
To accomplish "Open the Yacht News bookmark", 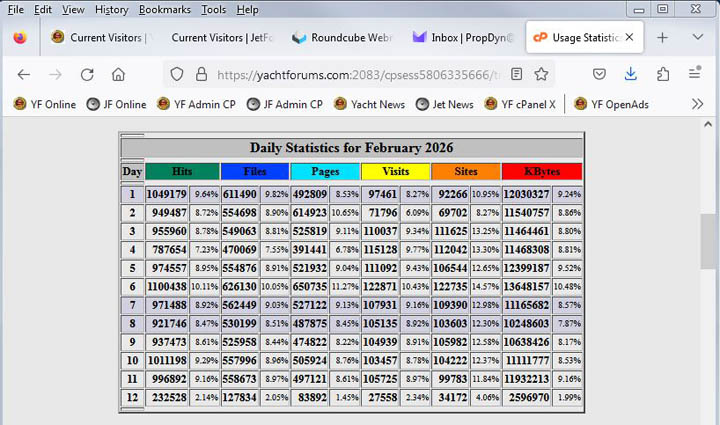I will [369, 104].
